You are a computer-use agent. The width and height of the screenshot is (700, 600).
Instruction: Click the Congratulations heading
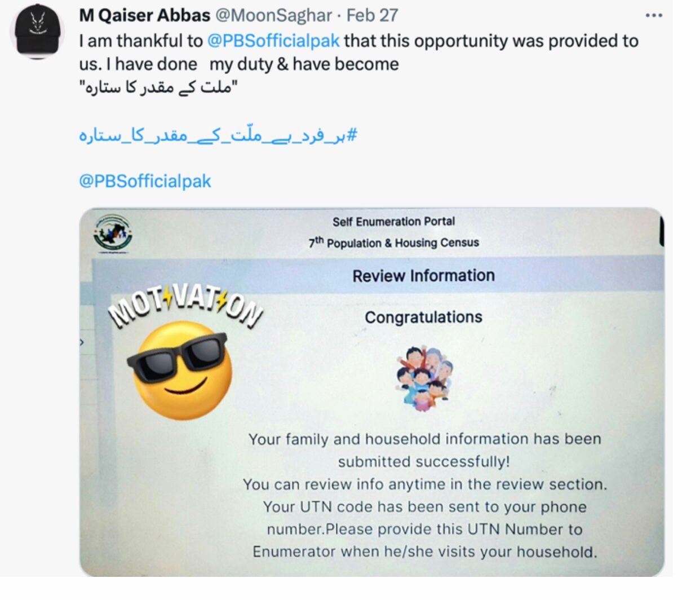click(x=423, y=317)
